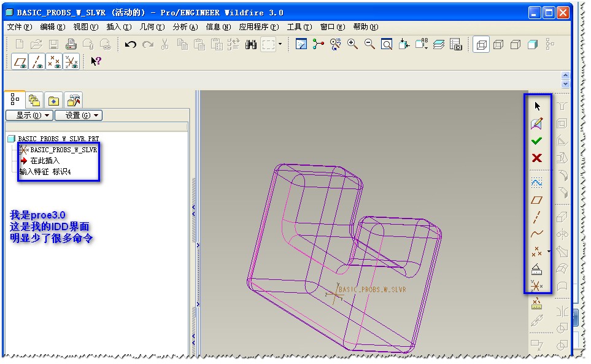Click the measure ruler tool icon
This screenshot has width=591, height=364.
536,269
